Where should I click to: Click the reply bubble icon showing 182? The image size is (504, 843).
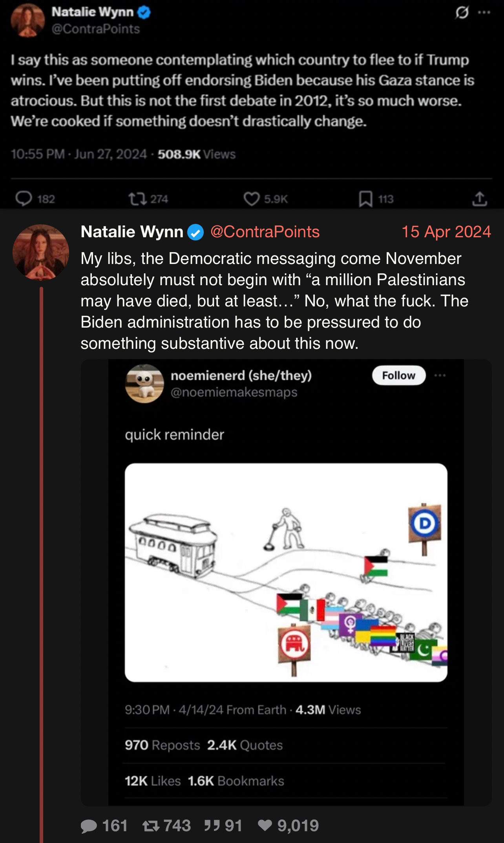tap(24, 199)
